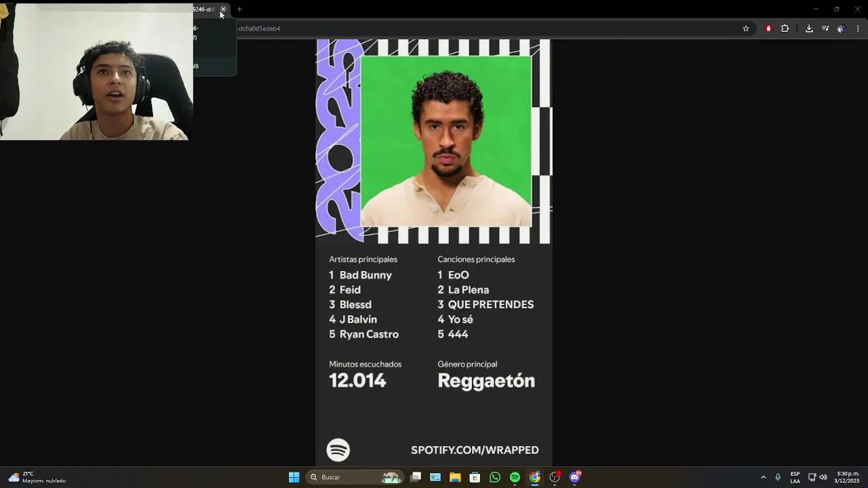The width and height of the screenshot is (868, 488).
Task: Open Microsoft Store from the taskbar
Action: 475,477
